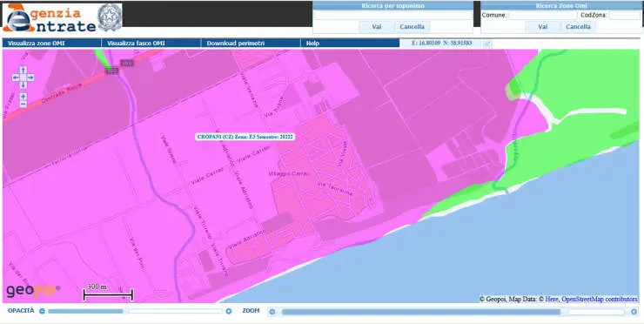Image resolution: width=644 pixels, height=324 pixels.
Task: Click the E/N coordinates display
Action: pos(441,43)
